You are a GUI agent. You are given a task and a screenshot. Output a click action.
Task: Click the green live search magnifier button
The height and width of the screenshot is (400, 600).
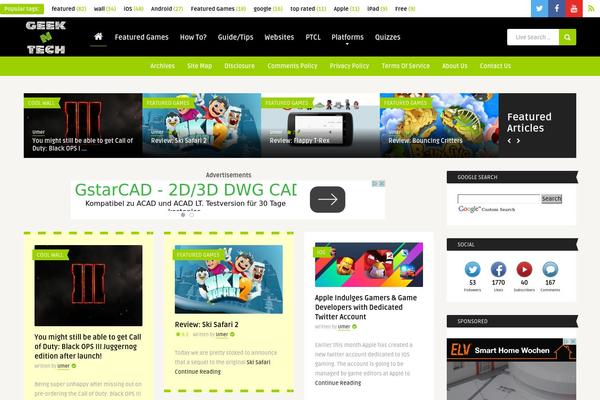click(567, 37)
